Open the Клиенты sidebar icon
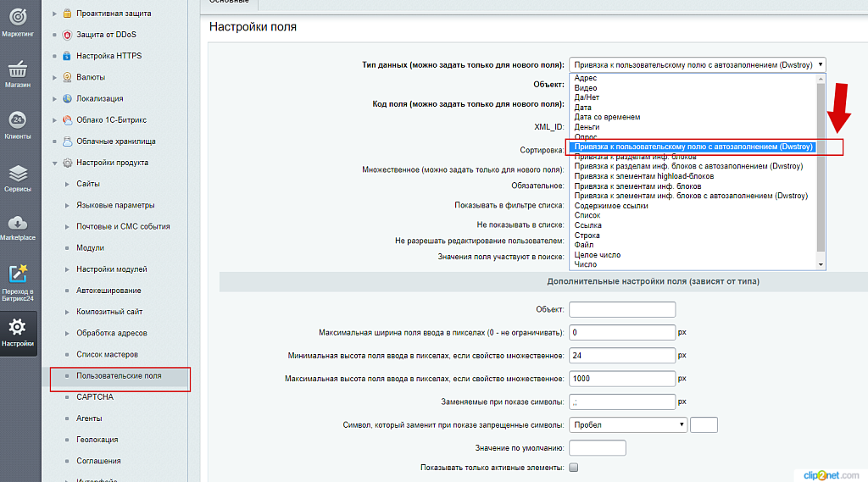The image size is (868, 482). pos(18,121)
